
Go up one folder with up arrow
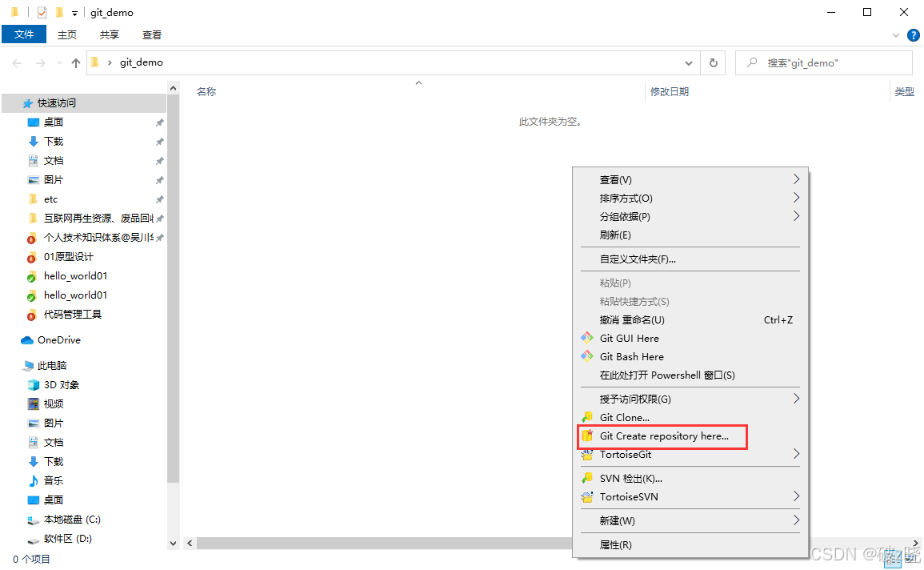coord(75,63)
